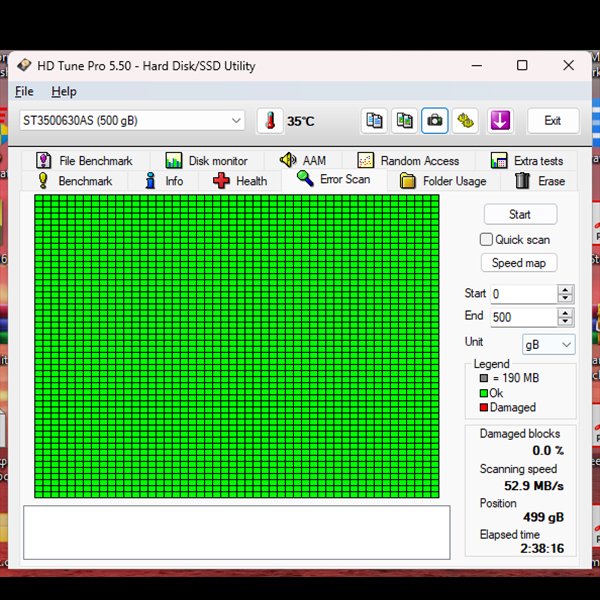Click the empty log box below the grid
600x600 pixels.
[237, 532]
